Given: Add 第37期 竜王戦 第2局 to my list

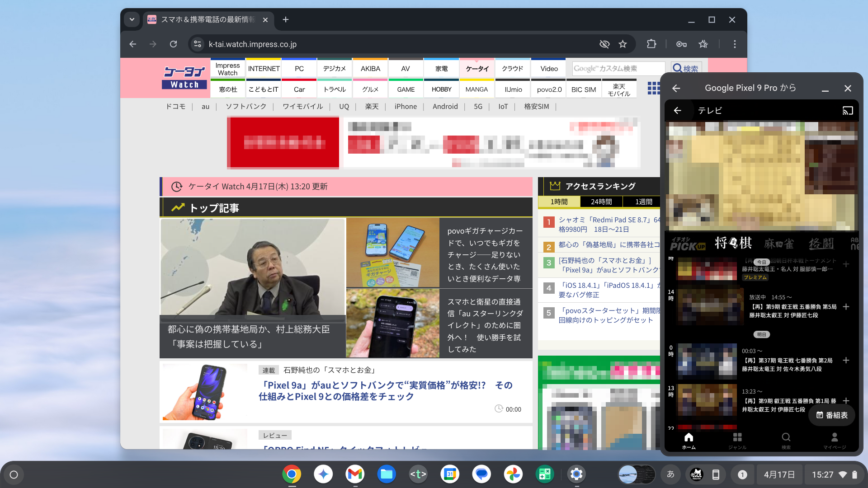Looking at the screenshot, I should tap(846, 360).
